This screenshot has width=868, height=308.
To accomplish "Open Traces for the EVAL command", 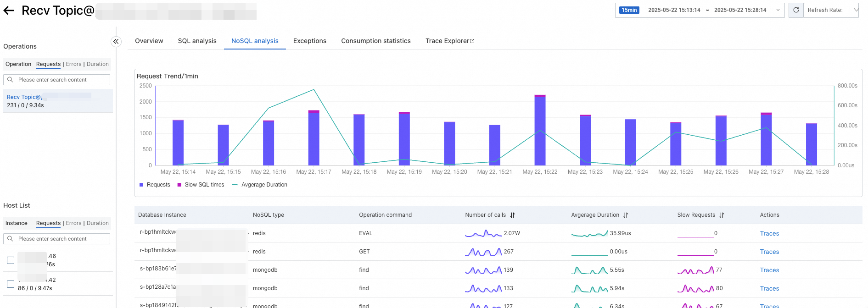I will (769, 233).
